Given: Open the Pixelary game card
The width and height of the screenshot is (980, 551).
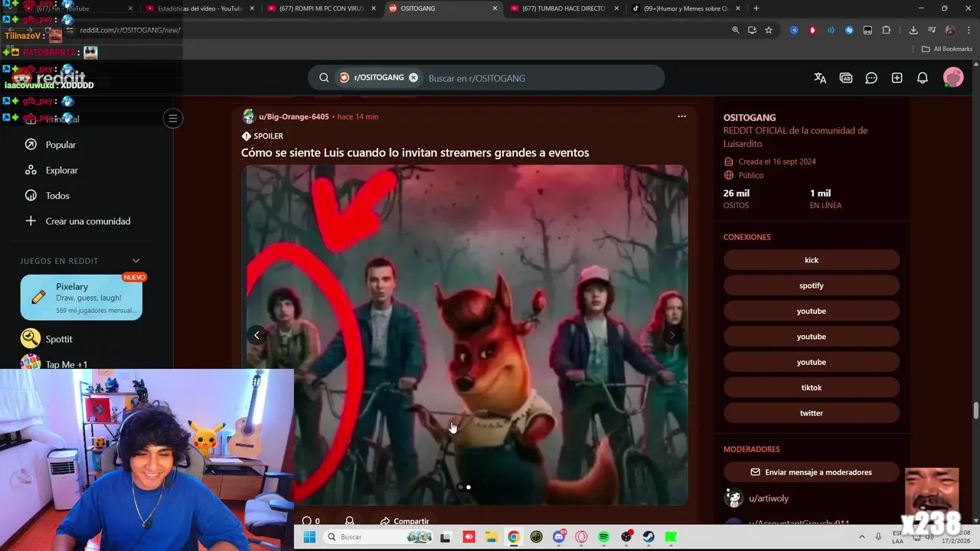Looking at the screenshot, I should pos(81,297).
